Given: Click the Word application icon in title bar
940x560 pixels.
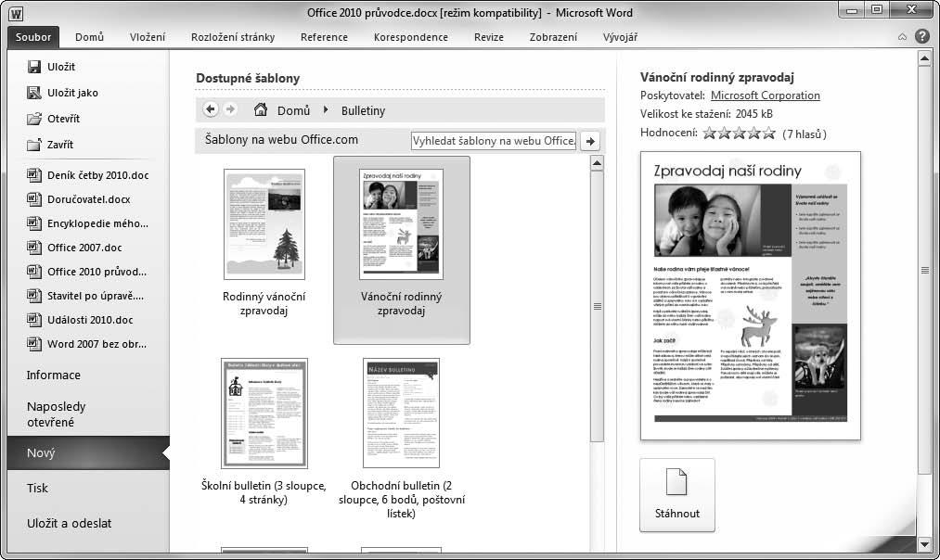Looking at the screenshot, I should coord(16,14).
